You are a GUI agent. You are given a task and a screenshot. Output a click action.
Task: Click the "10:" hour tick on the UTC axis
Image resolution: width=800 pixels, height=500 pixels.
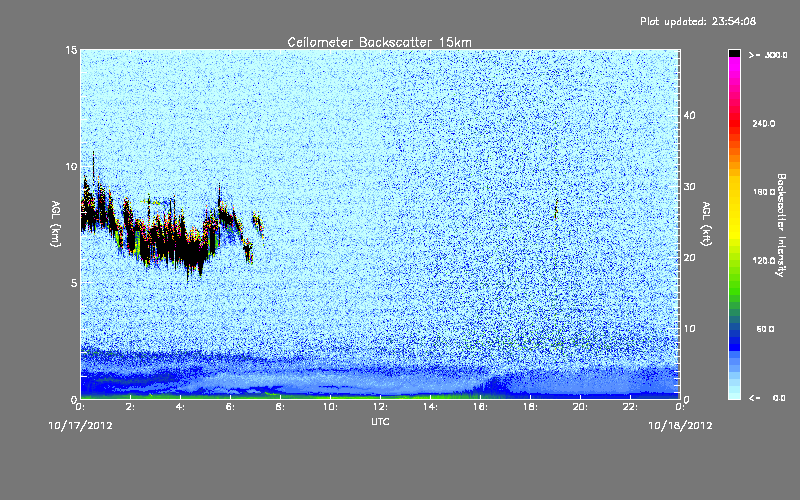point(331,407)
